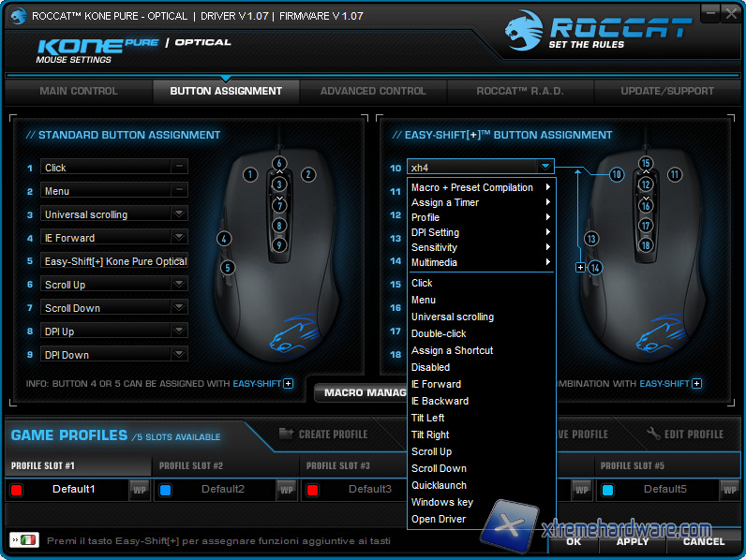Select Open Driver in the dropdown list
The width and height of the screenshot is (746, 560).
439,519
